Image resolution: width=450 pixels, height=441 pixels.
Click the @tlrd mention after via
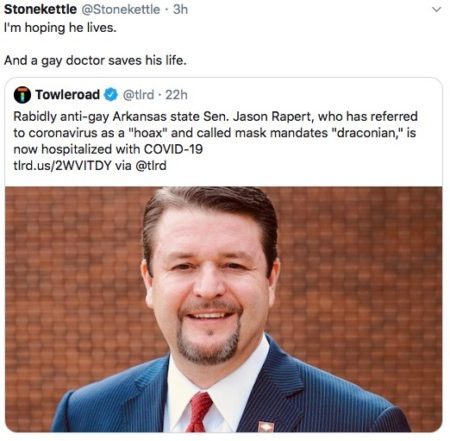tap(151, 165)
